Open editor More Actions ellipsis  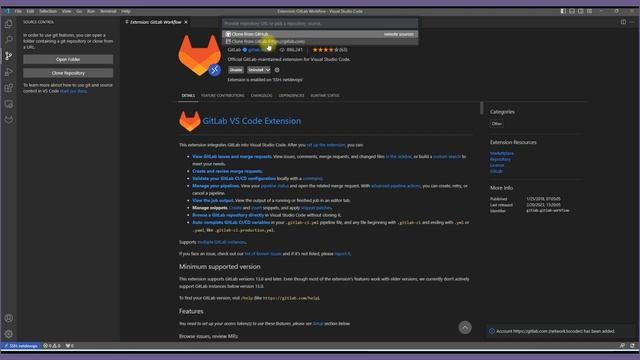632,22
